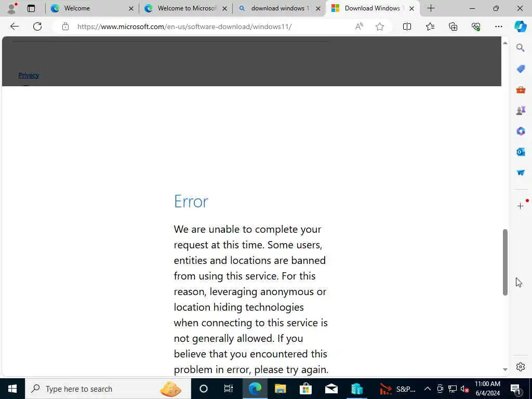Viewport: 532px width, 399px height.
Task: Customize sidebar with plus icon
Action: (x=521, y=206)
